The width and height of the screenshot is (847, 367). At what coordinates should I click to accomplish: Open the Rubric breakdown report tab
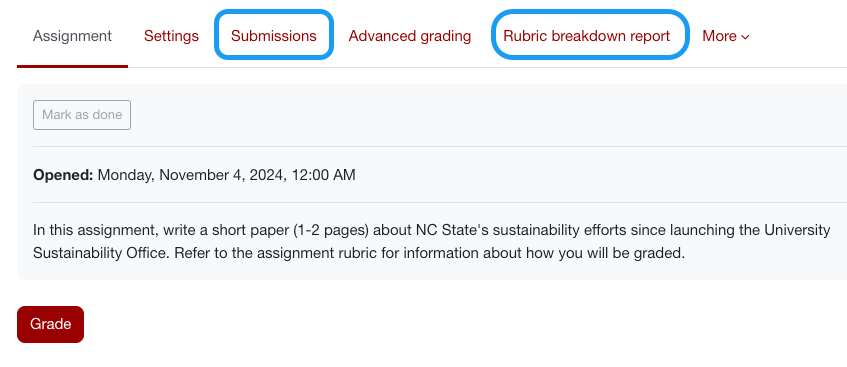[587, 36]
